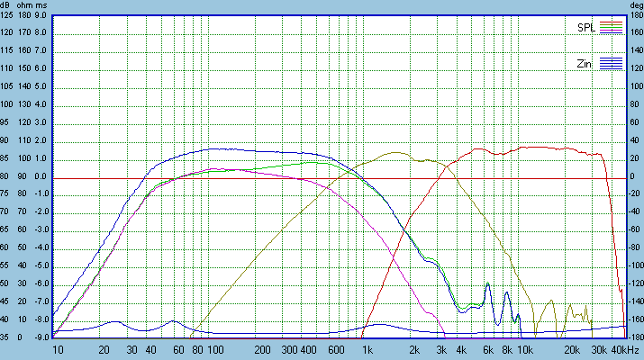The height and width of the screenshot is (360, 644).
Task: Select the 2k frequency axis label
Action: tap(415, 349)
